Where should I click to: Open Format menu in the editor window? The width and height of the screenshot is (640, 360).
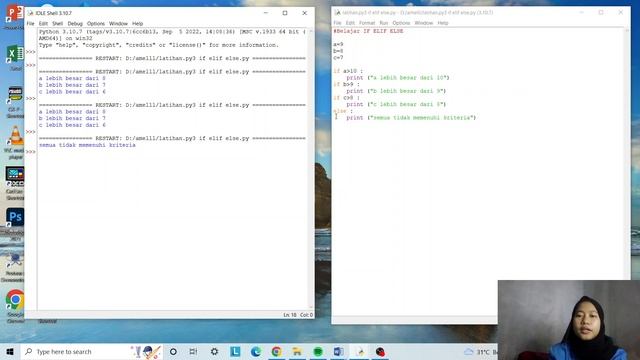(x=367, y=23)
